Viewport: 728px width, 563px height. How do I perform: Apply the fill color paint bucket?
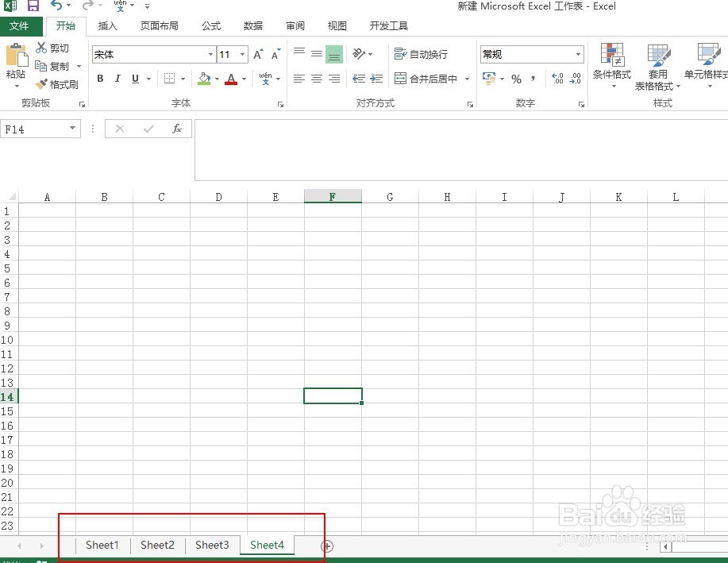[x=204, y=79]
